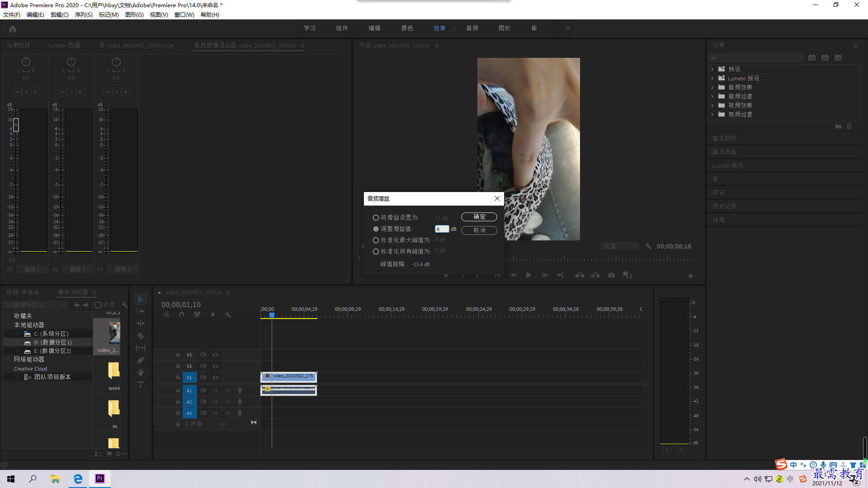Open Premiere Pro from taskbar
The width and height of the screenshot is (868, 488).
coord(100,479)
